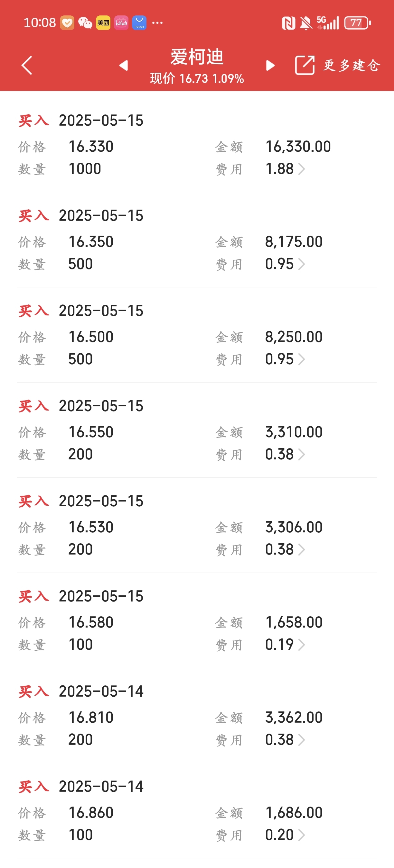Tap the Meituan notification icon
This screenshot has width=394, height=868.
tap(103, 23)
